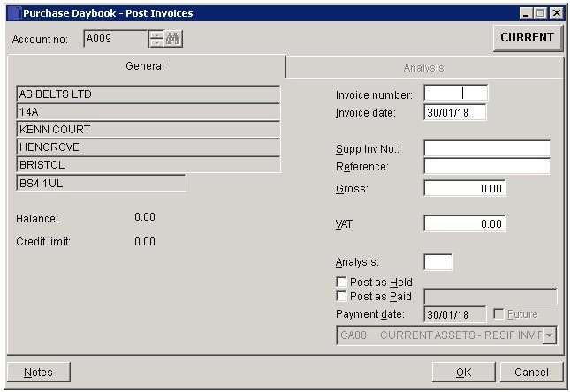The height and width of the screenshot is (392, 570).
Task: Open Notes for this supplier
Action: [39, 372]
